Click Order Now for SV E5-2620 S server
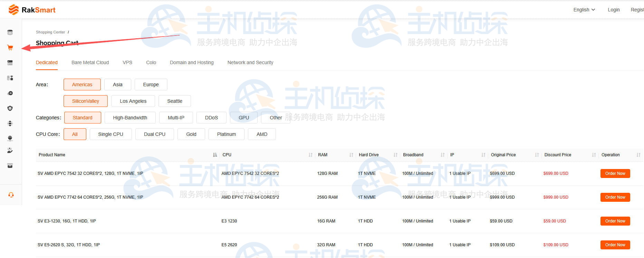Image resolution: width=644 pixels, height=258 pixels. 615,245
